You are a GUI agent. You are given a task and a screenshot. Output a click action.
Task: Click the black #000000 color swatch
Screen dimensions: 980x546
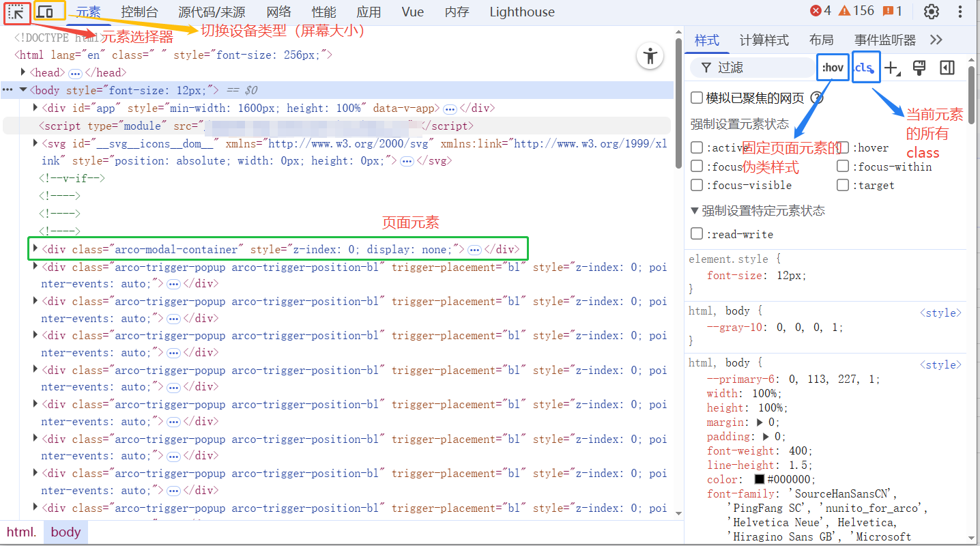760,479
